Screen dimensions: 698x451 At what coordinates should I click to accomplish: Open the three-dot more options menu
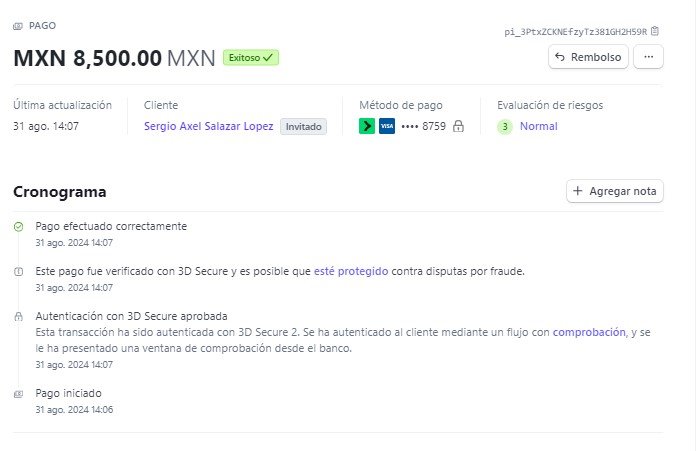coord(649,57)
